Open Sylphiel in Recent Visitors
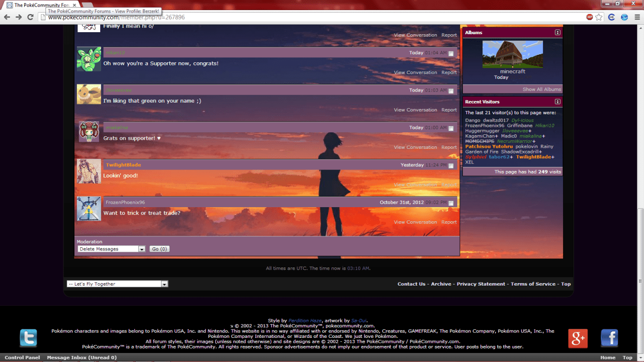644x362 pixels. 476,157
